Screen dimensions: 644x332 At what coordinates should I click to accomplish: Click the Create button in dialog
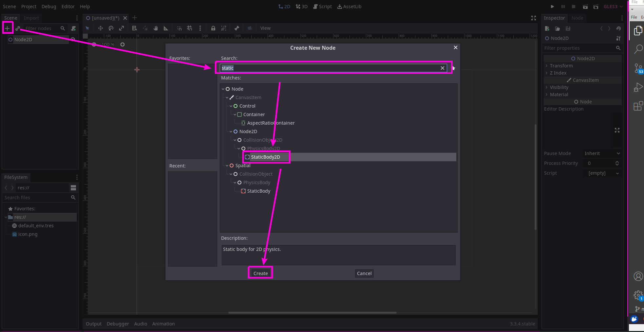[260, 273]
